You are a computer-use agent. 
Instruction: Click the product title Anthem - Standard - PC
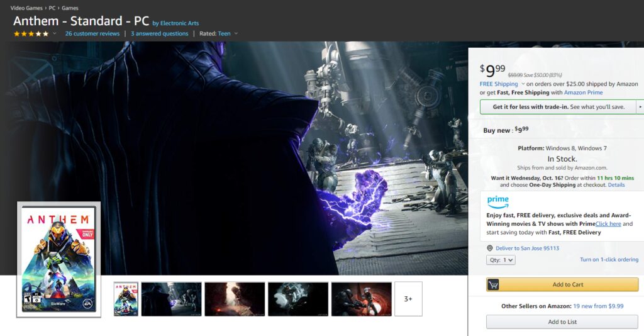(81, 21)
